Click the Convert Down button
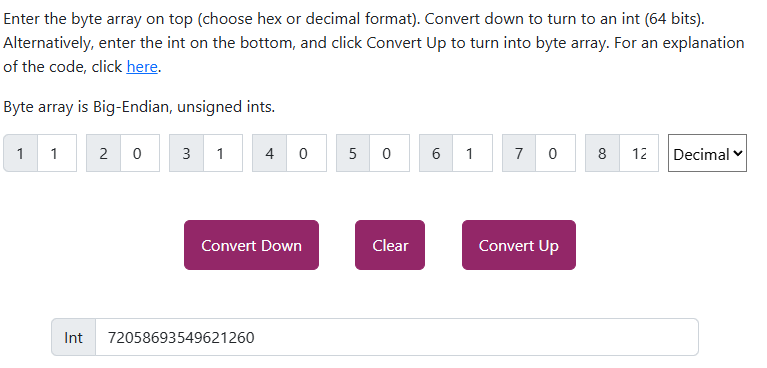 [x=251, y=245]
